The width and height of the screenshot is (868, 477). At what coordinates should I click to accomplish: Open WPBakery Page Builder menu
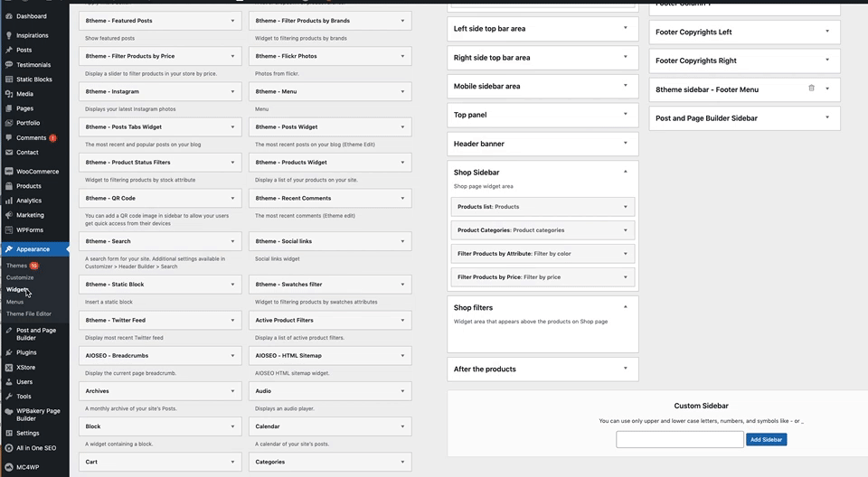click(38, 415)
